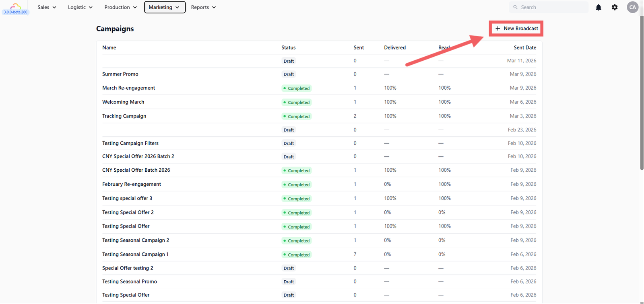
Task: Click sent count 2 for Tracking Campaign
Action: [355, 116]
